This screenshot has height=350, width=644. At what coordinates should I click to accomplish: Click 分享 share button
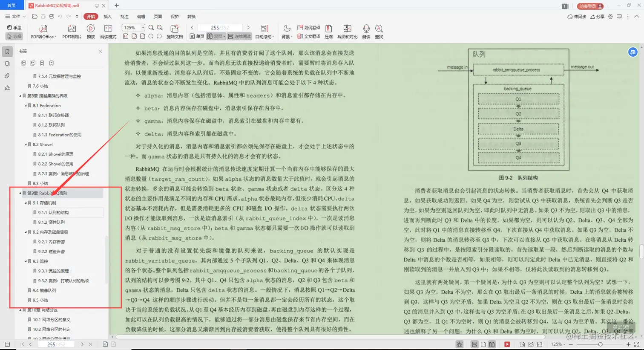pos(597,17)
